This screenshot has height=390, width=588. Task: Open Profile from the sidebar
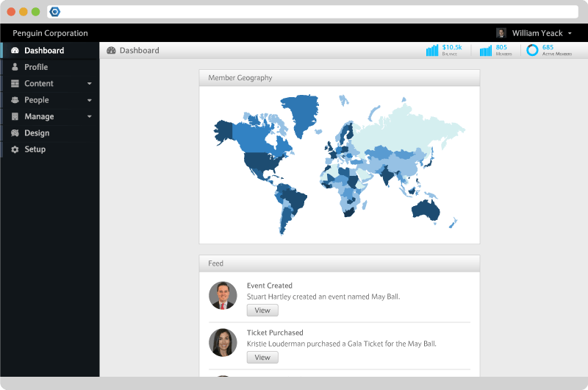pos(49,67)
